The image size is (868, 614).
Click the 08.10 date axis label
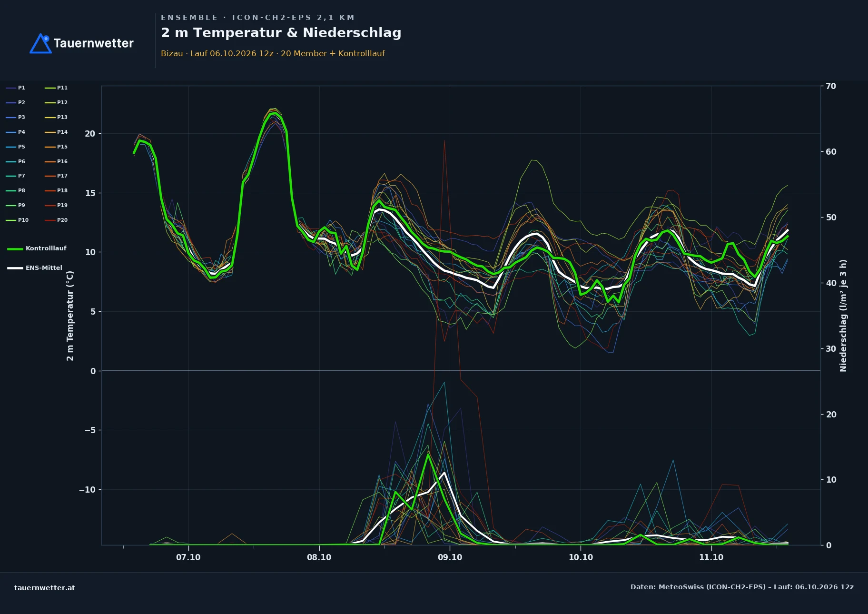click(319, 557)
